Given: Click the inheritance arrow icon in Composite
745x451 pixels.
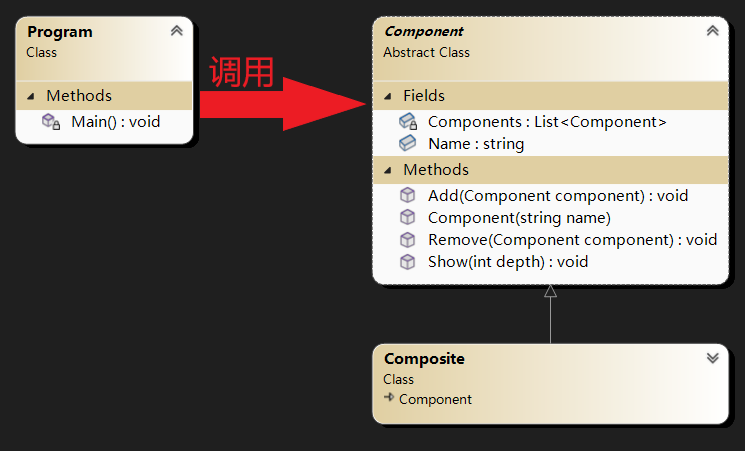Looking at the screenshot, I should pyautogui.click(x=389, y=399).
